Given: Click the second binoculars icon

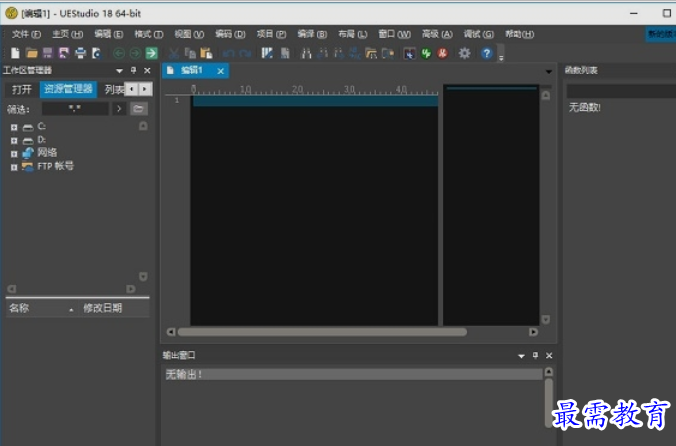Looking at the screenshot, I should tap(322, 53).
